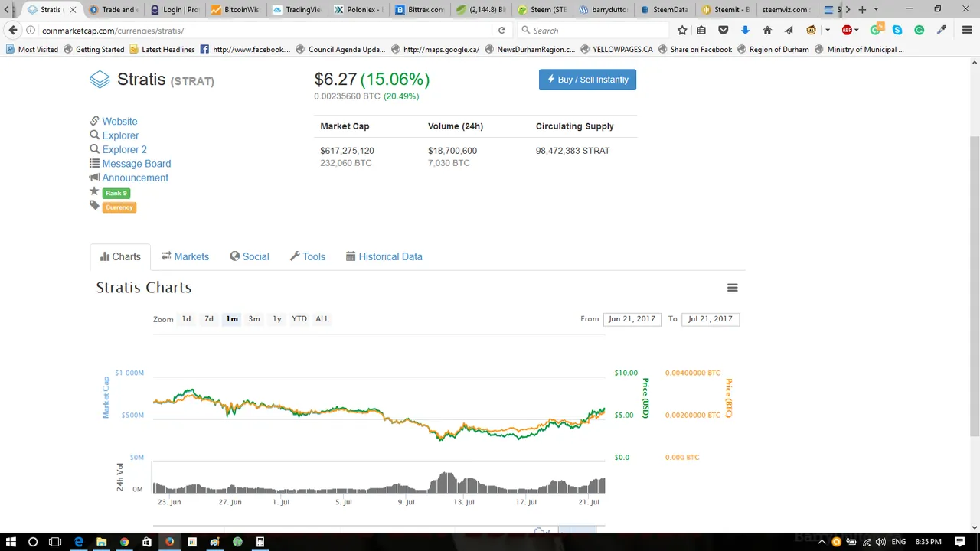
Task: Switch to the Poloniex browser tab
Action: 358,10
